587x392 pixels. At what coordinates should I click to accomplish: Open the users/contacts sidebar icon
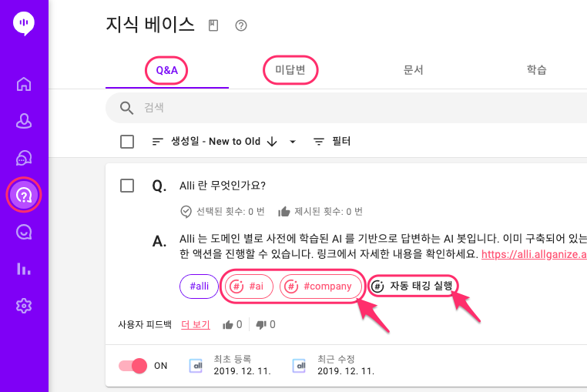[24, 121]
